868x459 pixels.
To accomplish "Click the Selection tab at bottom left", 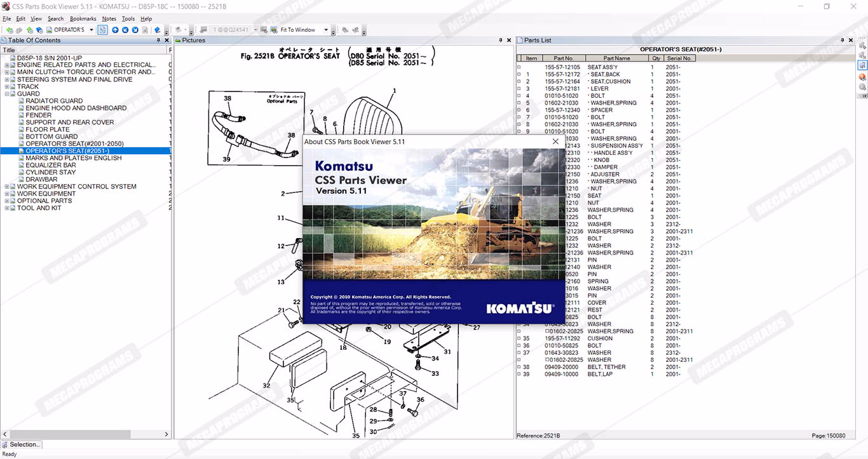I will [x=23, y=444].
